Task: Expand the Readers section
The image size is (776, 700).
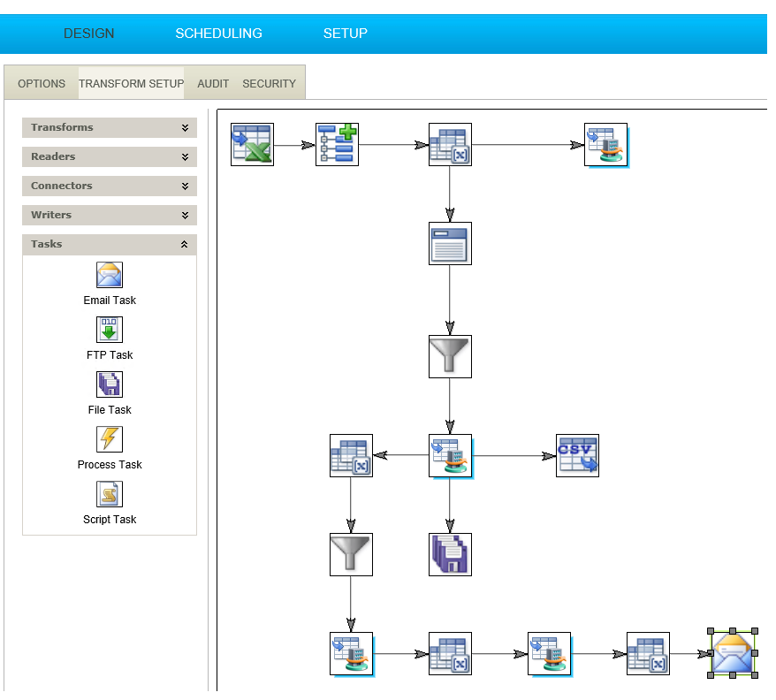Action: [x=110, y=156]
